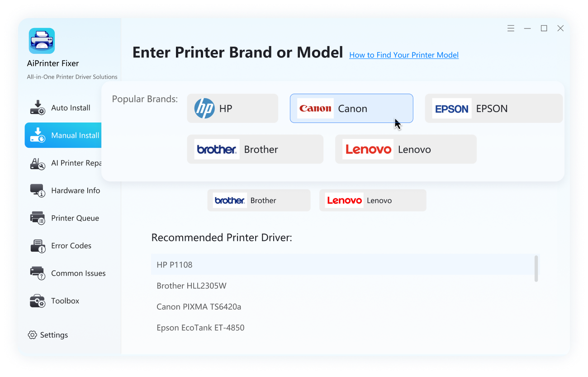
Task: Select the HP brand tile
Action: click(232, 108)
